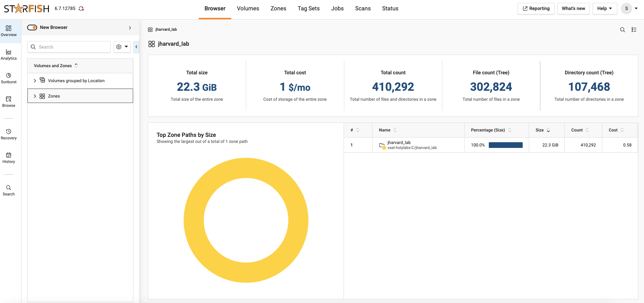Open What's new button
Viewport: 644px width, 303px height.
573,9
